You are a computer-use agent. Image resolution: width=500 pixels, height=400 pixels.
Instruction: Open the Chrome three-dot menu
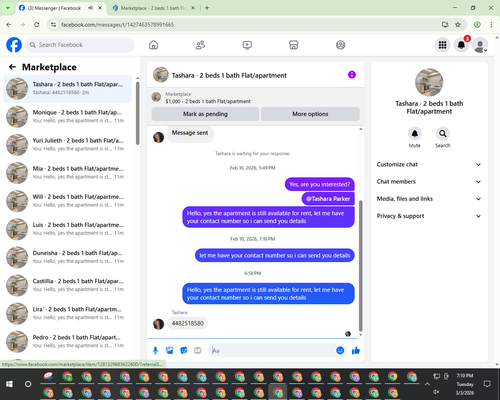point(491,24)
